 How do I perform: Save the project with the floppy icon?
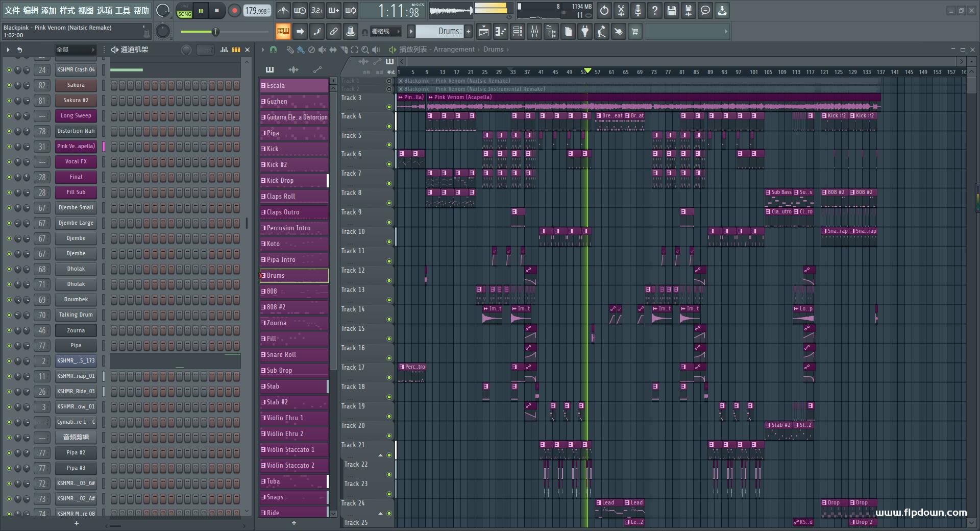point(672,10)
